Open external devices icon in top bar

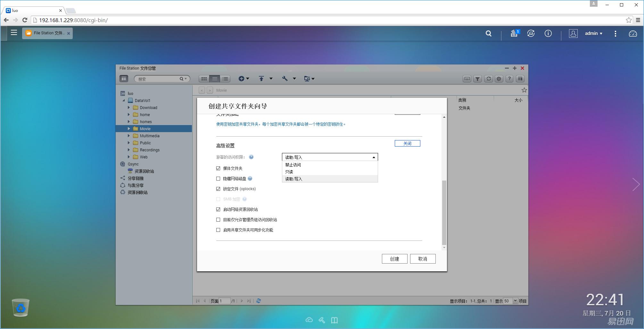pos(531,33)
